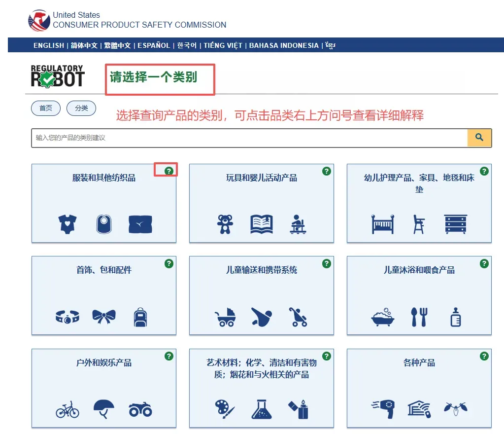The width and height of the screenshot is (504, 435).
Task: Click the CPSC eagle logo
Action: click(39, 20)
